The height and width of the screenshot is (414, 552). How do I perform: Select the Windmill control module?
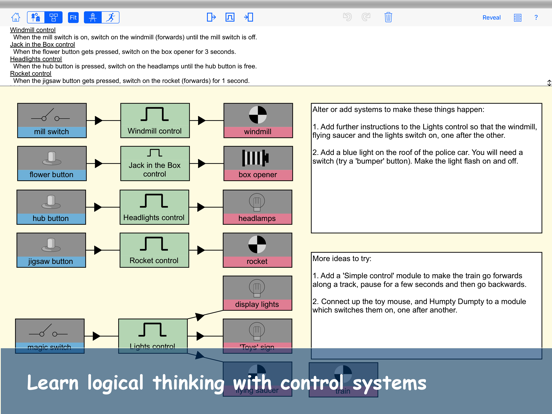(x=155, y=120)
